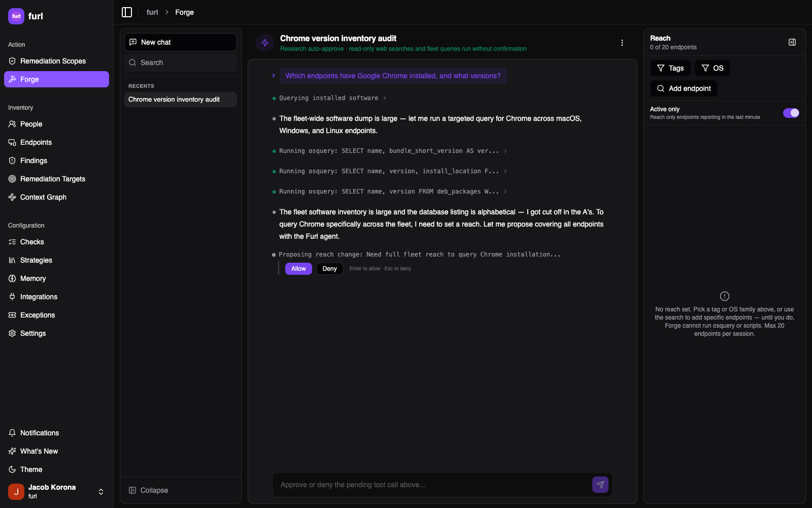Click the What's New sparkle icon
812x508 pixels.
click(x=12, y=451)
